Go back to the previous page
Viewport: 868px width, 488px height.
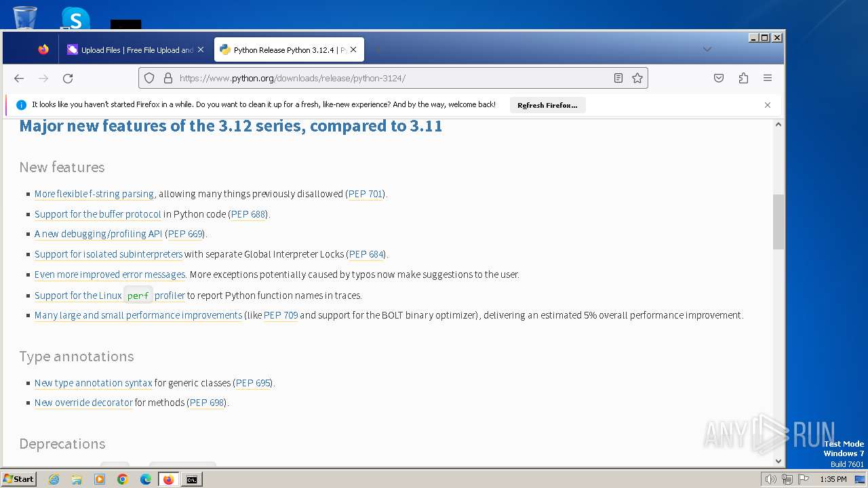point(19,78)
